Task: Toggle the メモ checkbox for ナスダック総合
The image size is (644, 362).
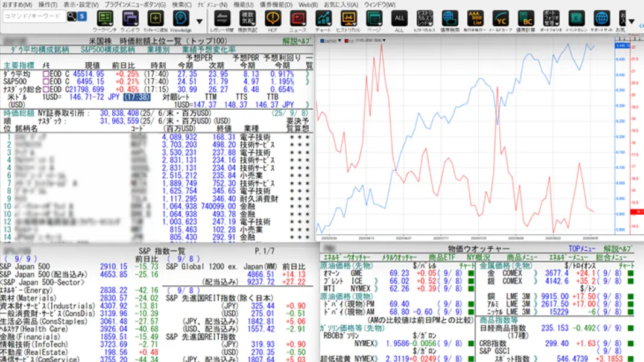Action: (46, 89)
